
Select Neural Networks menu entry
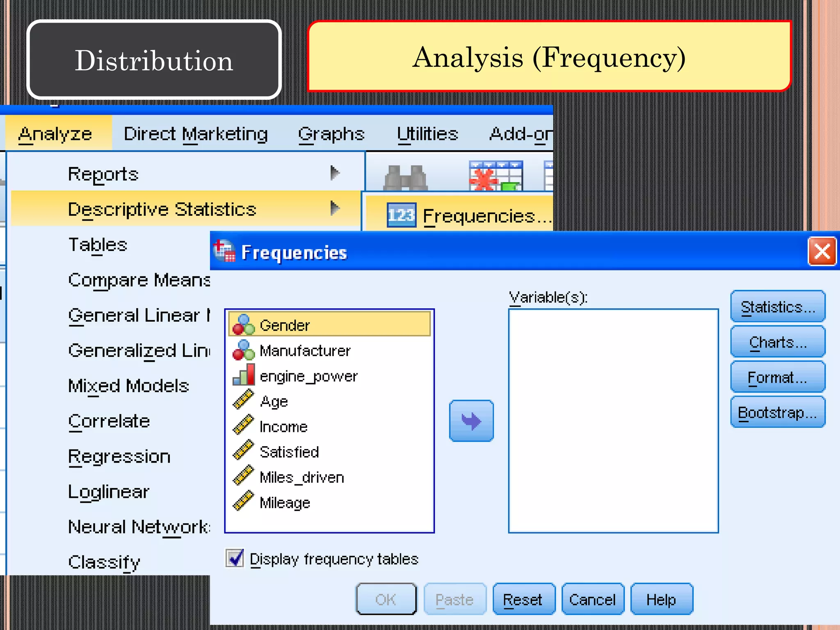(x=139, y=527)
